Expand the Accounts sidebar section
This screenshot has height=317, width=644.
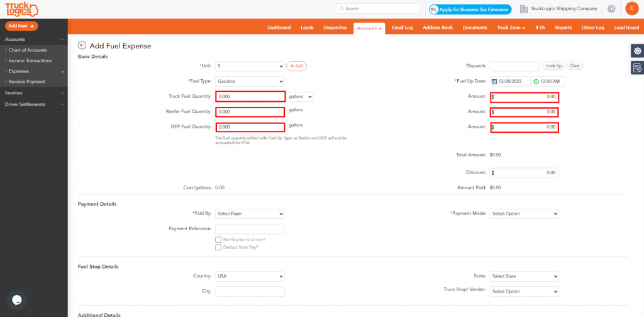(x=34, y=40)
